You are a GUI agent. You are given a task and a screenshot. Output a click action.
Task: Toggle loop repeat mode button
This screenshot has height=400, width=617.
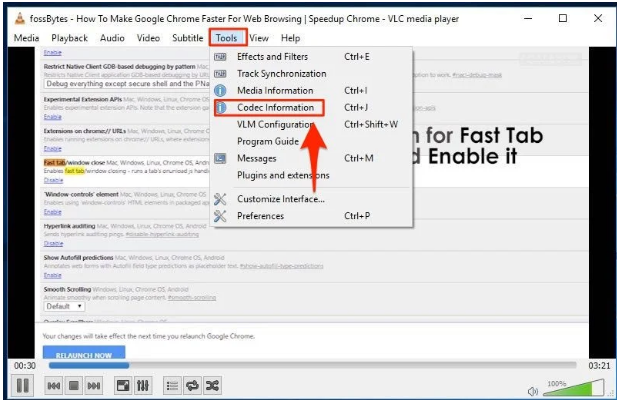[x=192, y=385]
